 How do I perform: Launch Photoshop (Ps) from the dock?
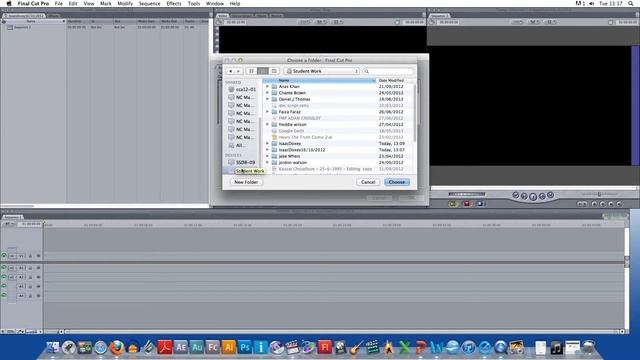pos(244,347)
